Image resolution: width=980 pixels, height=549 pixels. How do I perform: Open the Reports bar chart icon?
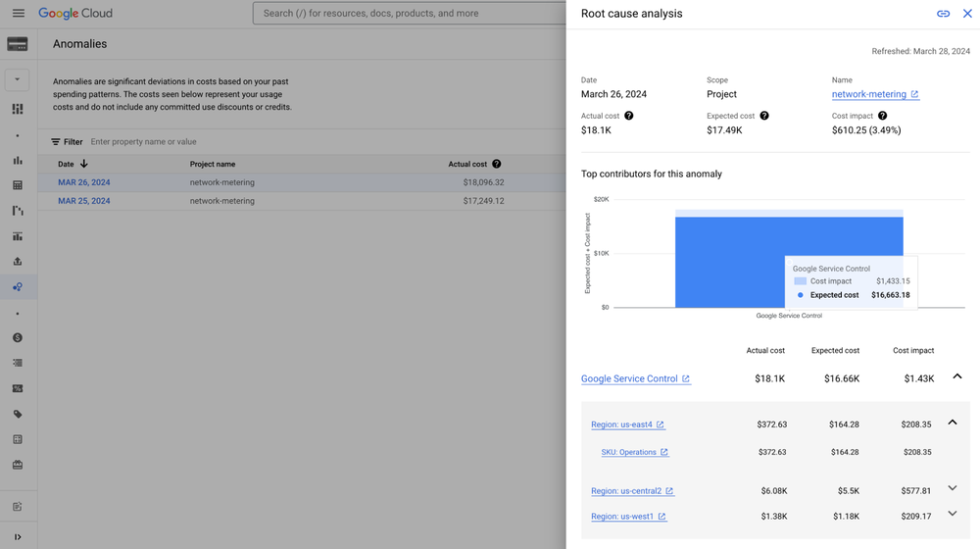pyautogui.click(x=18, y=161)
